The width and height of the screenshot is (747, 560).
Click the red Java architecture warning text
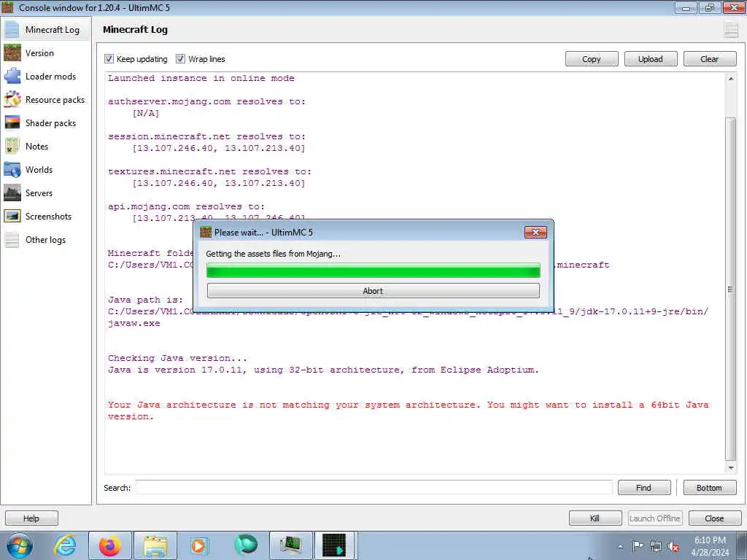point(409,411)
